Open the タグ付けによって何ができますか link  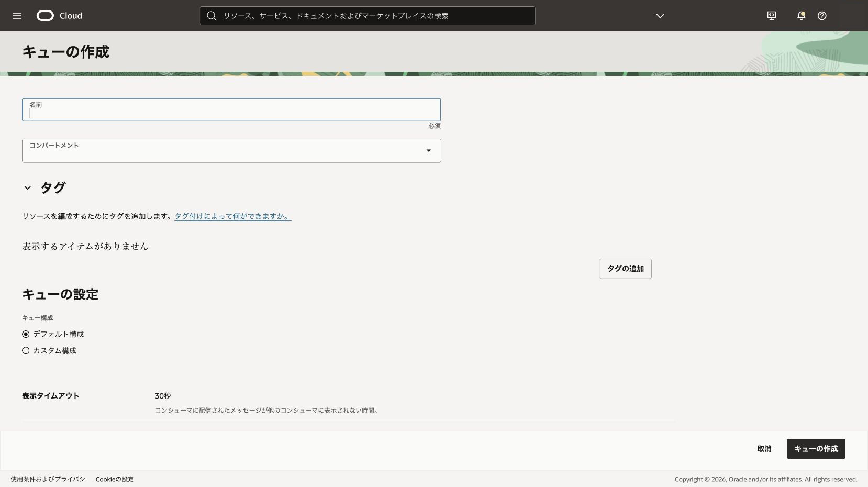click(233, 216)
